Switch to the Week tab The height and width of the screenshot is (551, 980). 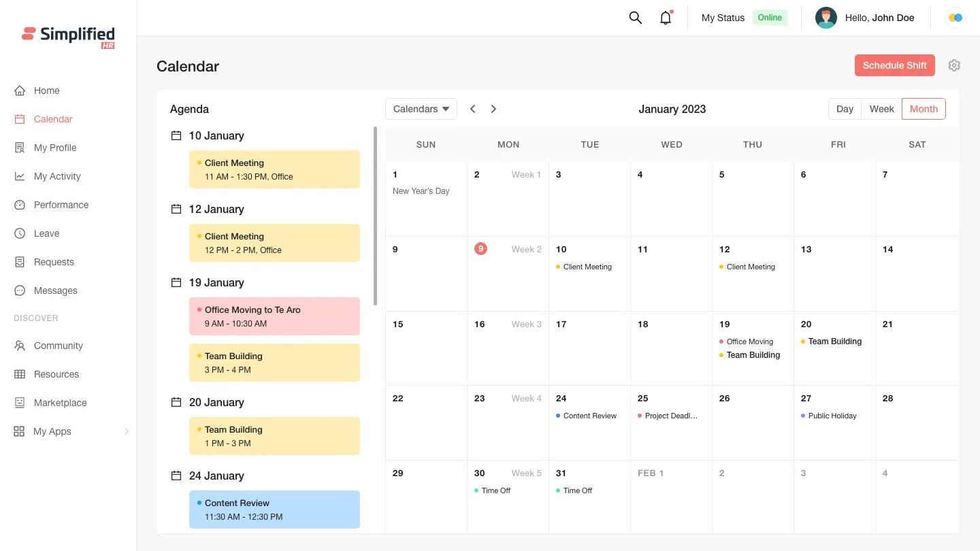point(881,109)
